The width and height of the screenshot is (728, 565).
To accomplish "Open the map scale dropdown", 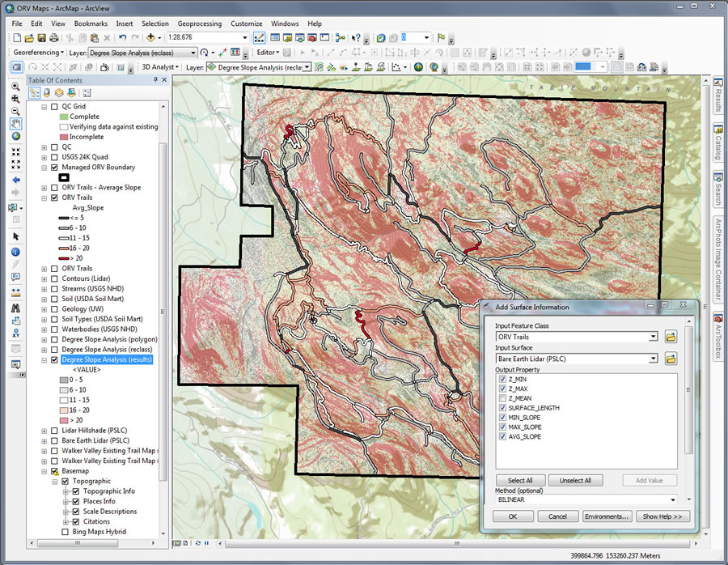I will click(243, 38).
